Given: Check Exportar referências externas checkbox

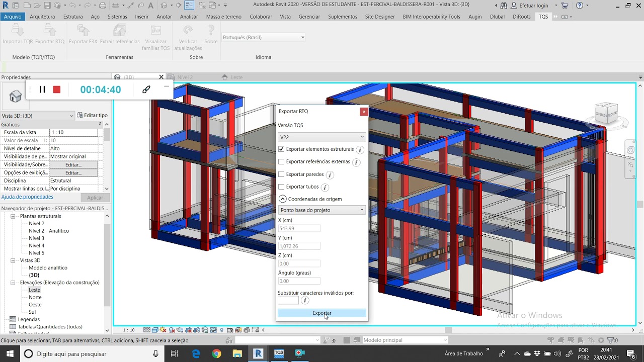Looking at the screenshot, I should point(281,162).
